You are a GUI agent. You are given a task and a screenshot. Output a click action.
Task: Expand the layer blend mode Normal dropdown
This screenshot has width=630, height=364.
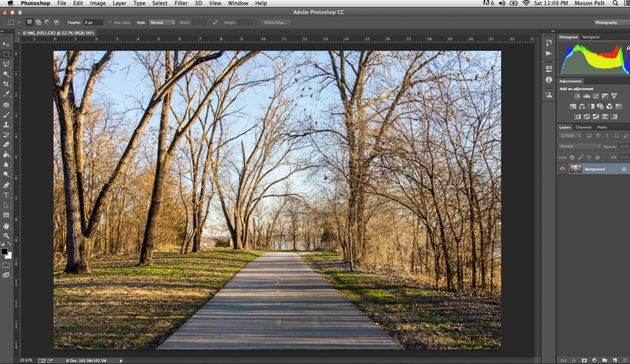click(580, 146)
